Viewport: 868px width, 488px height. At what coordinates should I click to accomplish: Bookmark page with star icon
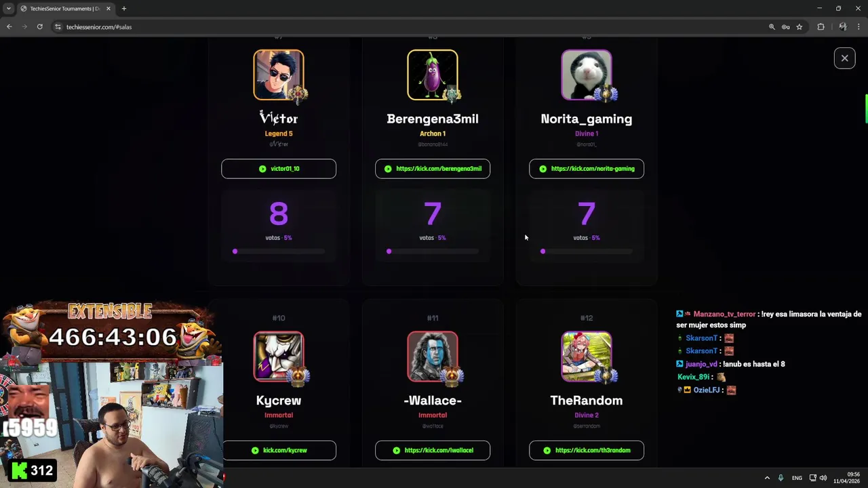(800, 27)
